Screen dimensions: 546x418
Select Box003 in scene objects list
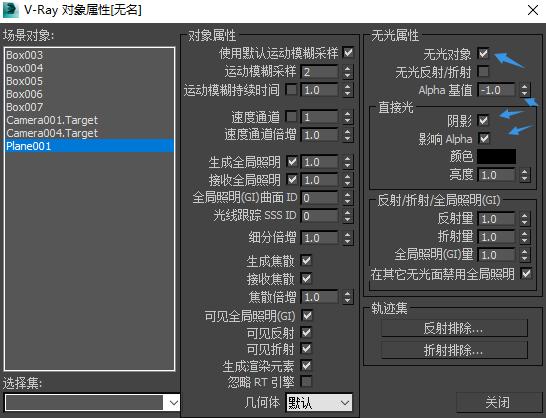89,55
